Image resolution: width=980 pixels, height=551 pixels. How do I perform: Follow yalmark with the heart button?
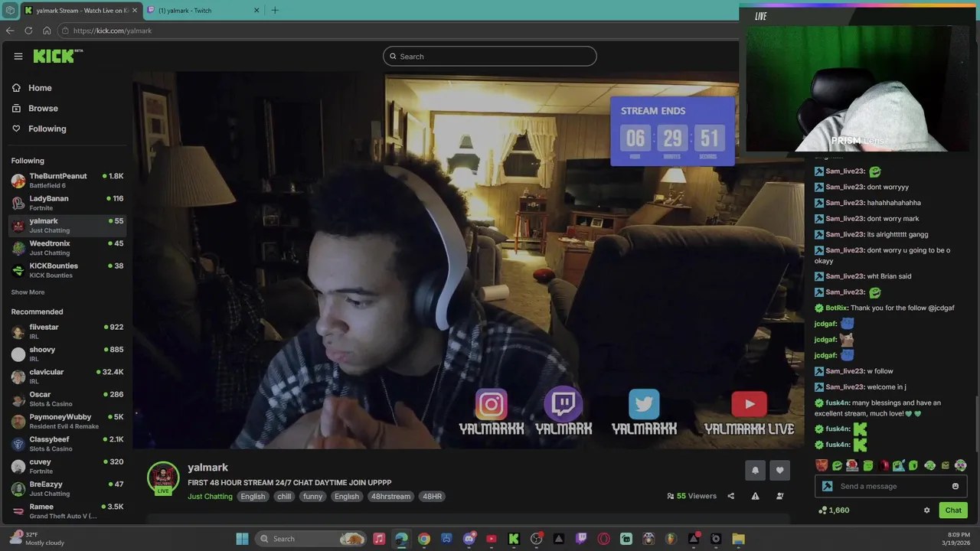pyautogui.click(x=779, y=471)
